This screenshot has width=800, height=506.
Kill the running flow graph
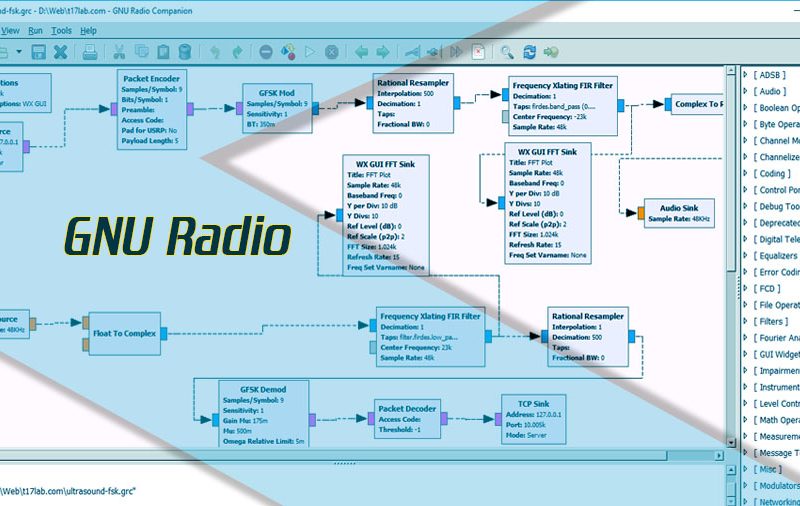click(332, 52)
